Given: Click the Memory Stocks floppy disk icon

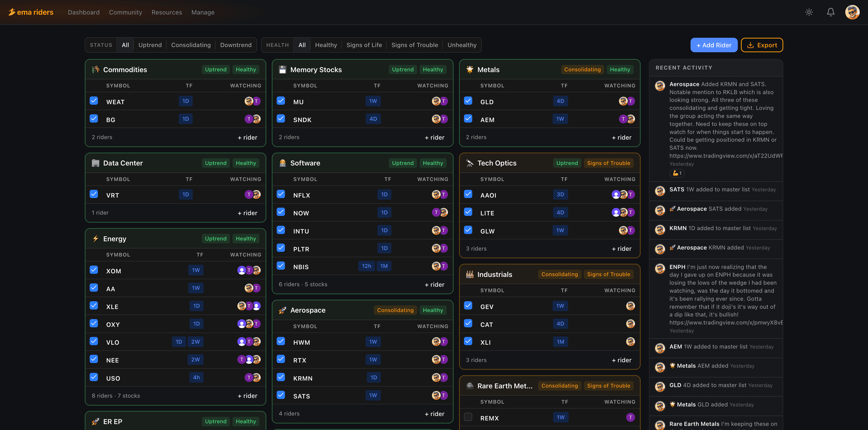Looking at the screenshot, I should point(282,70).
